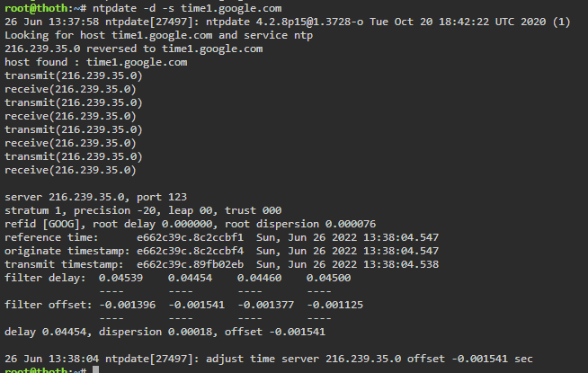Click the ntpdate version string 4.2.8p15@1.3728-o
This screenshot has width=588, height=373.
tap(309, 22)
